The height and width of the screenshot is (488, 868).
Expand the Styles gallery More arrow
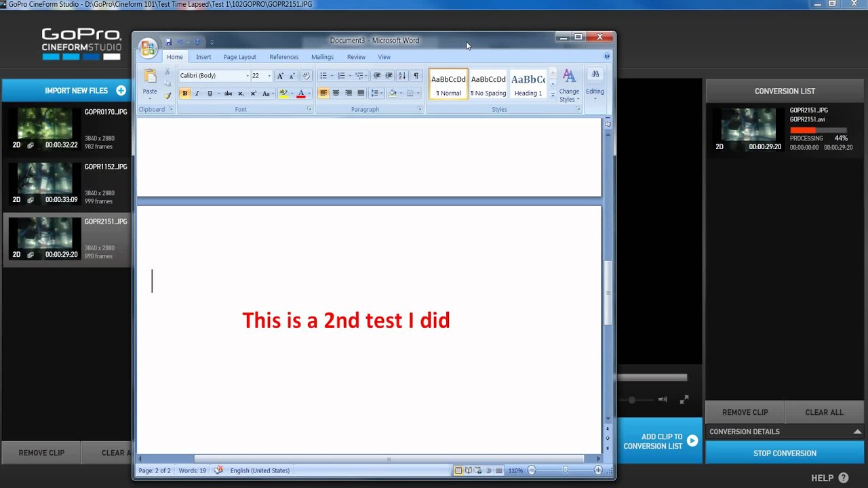(x=553, y=94)
